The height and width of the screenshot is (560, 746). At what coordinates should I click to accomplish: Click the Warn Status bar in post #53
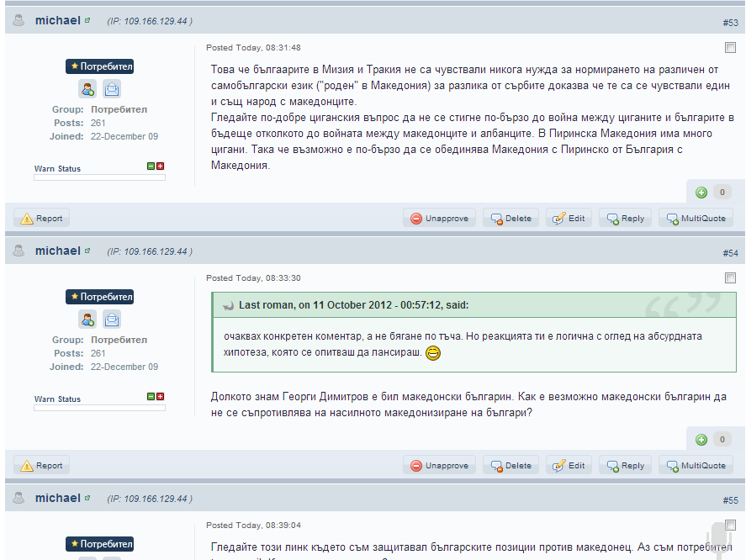tap(99, 177)
